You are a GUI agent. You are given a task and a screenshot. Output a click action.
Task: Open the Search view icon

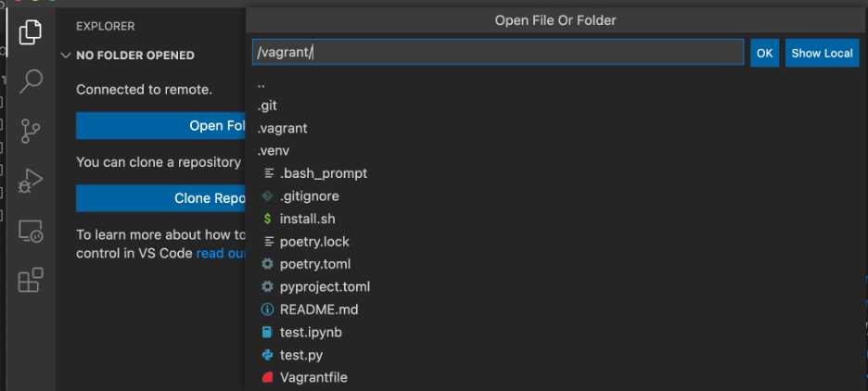(x=31, y=81)
